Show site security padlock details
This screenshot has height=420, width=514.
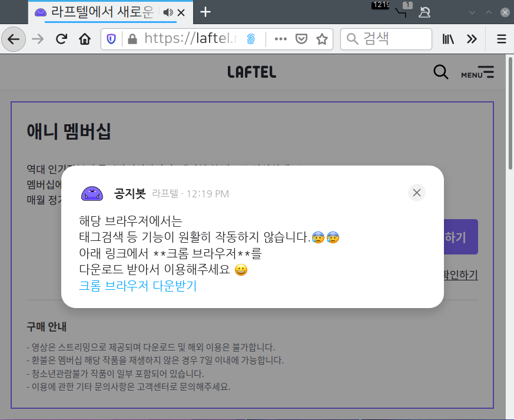pyautogui.click(x=132, y=39)
